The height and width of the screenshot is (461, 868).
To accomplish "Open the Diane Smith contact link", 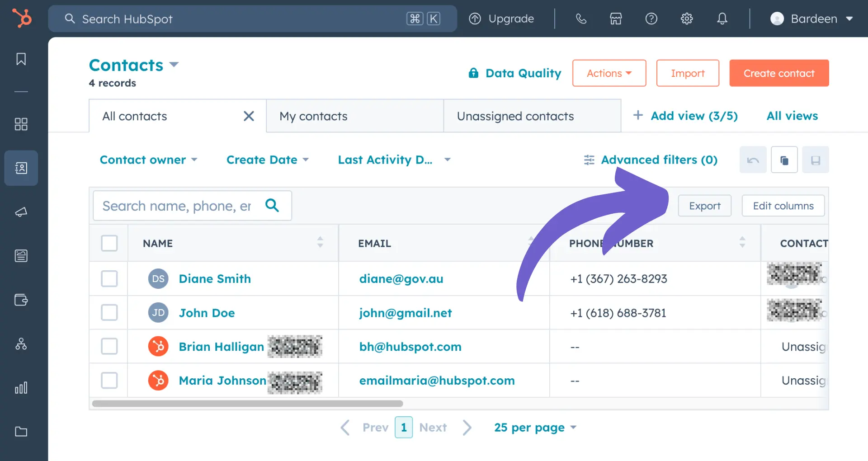I will (x=215, y=278).
